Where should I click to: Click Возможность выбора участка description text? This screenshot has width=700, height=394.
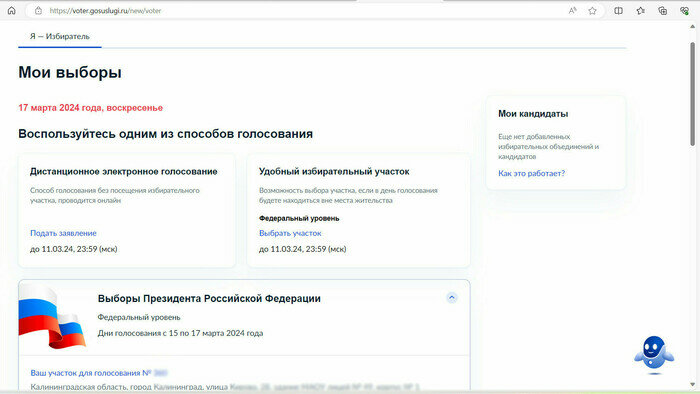click(348, 195)
